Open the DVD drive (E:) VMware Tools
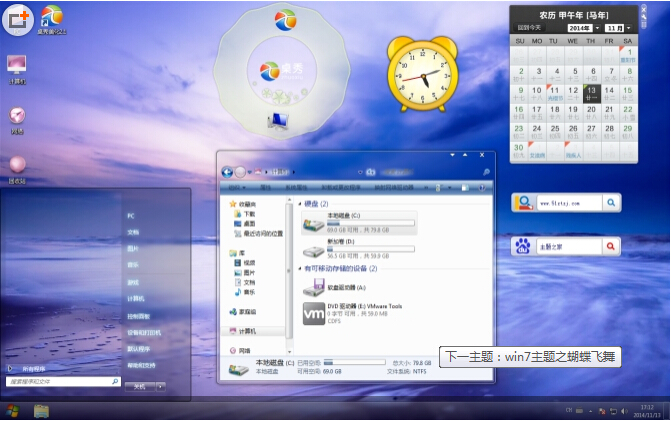The height and width of the screenshot is (421, 671). [313, 313]
